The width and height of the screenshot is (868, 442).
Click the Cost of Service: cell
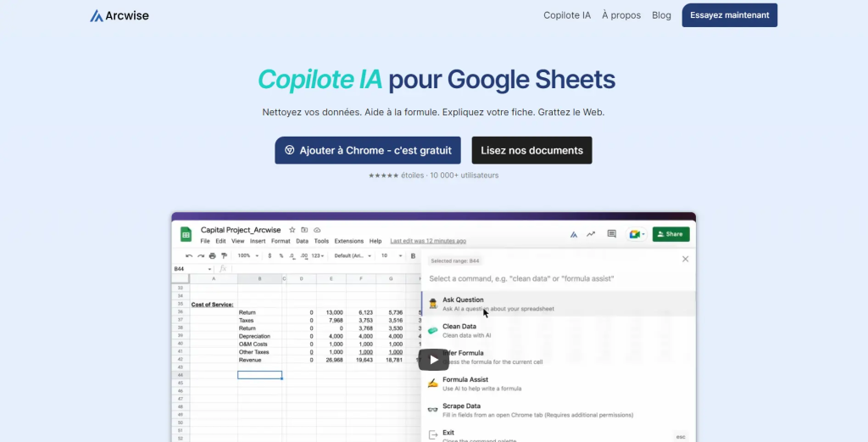pos(213,304)
